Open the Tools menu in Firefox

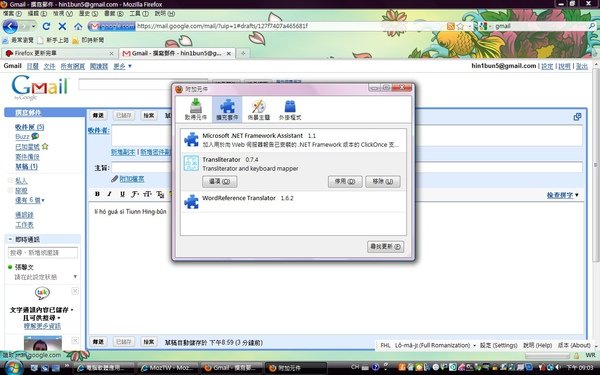(x=139, y=13)
